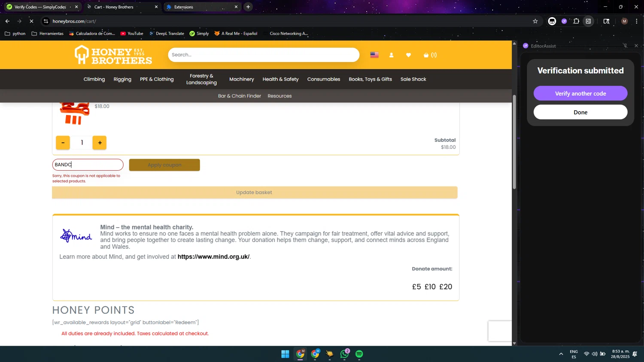
Task: Open the Books, Toys & Gifts menu
Action: (x=370, y=79)
